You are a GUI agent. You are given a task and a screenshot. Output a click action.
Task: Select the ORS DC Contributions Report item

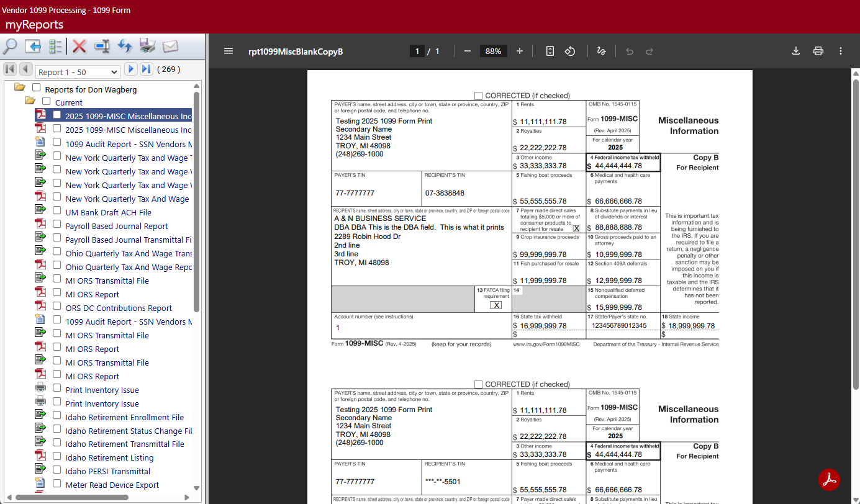(119, 308)
